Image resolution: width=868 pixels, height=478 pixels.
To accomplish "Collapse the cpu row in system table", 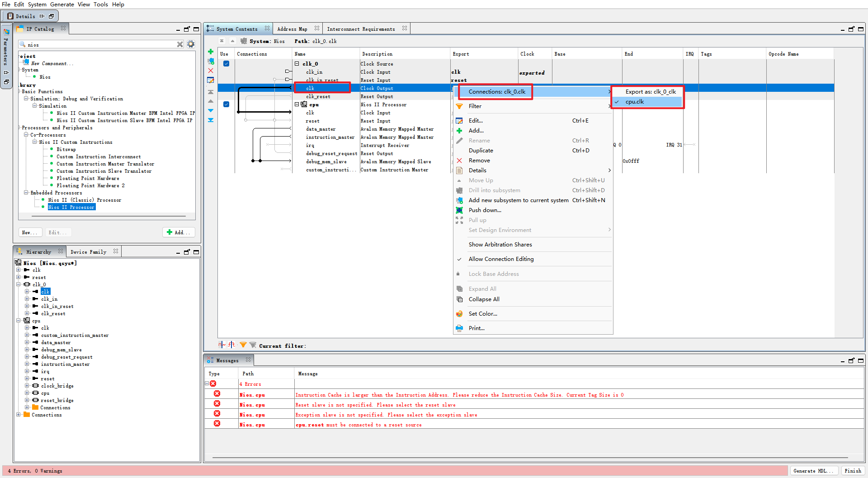I will pyautogui.click(x=297, y=104).
